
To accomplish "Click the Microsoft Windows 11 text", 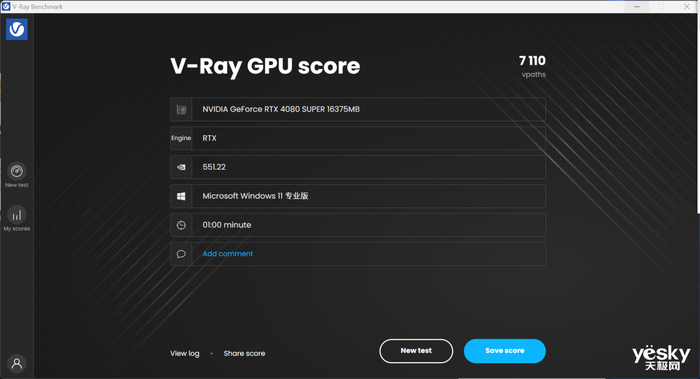I will point(255,196).
